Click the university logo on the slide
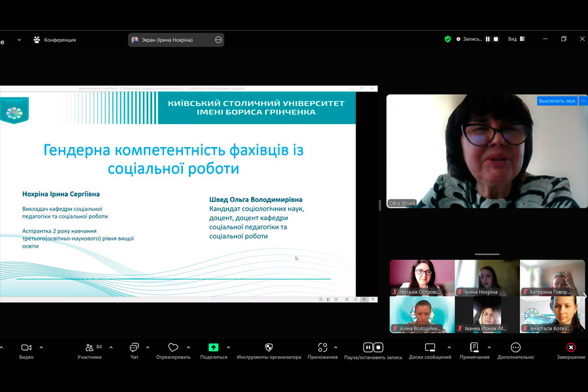The height and width of the screenshot is (392, 588). point(14,110)
